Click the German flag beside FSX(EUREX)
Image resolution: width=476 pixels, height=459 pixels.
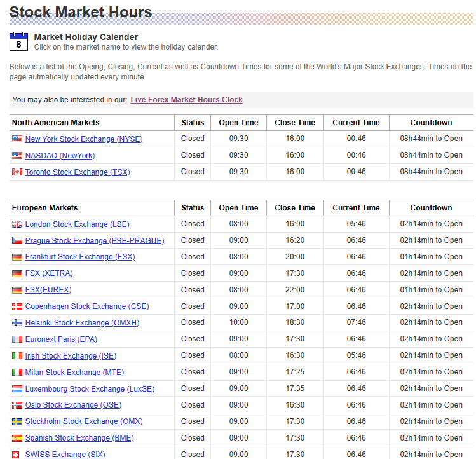[x=17, y=290]
